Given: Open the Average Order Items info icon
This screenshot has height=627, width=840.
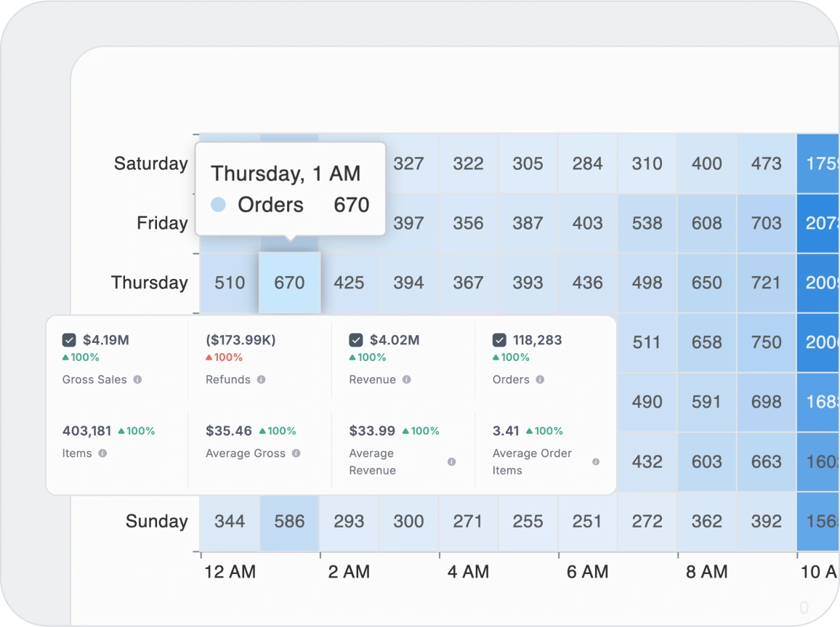Looking at the screenshot, I should click(x=595, y=461).
